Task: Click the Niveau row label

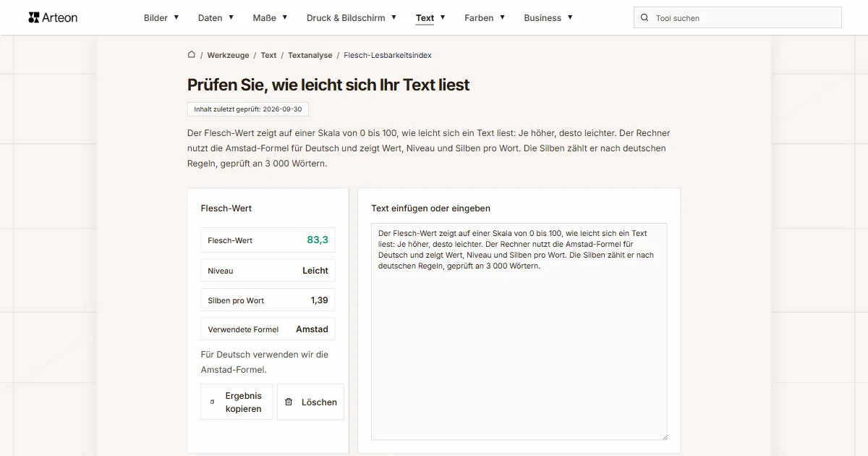Action: (x=221, y=271)
